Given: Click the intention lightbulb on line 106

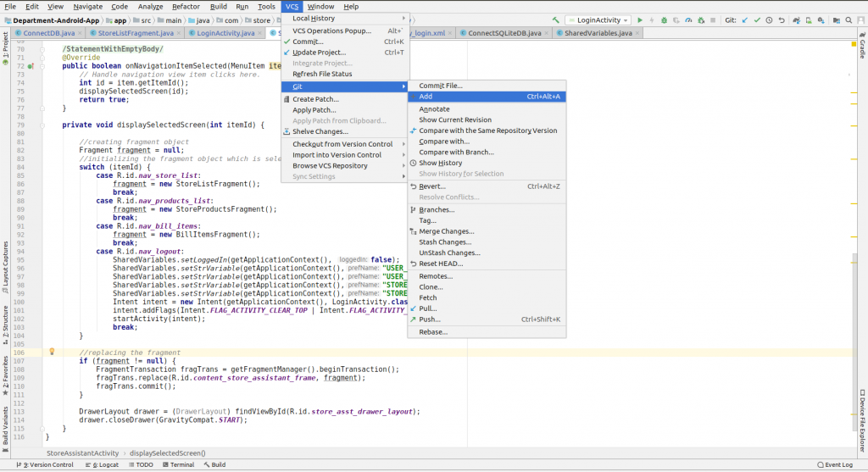Looking at the screenshot, I should [52, 352].
